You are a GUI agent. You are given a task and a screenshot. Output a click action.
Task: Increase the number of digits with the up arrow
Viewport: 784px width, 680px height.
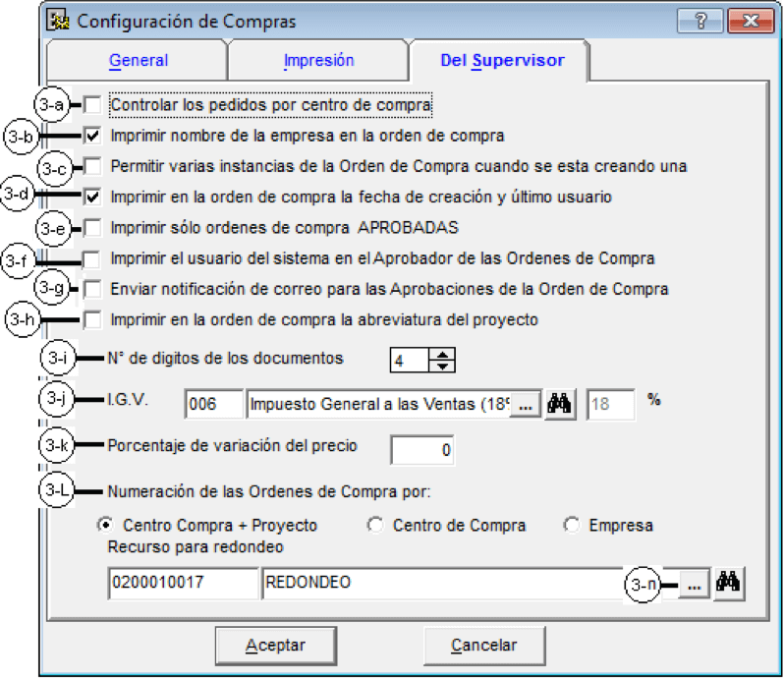(x=442, y=355)
